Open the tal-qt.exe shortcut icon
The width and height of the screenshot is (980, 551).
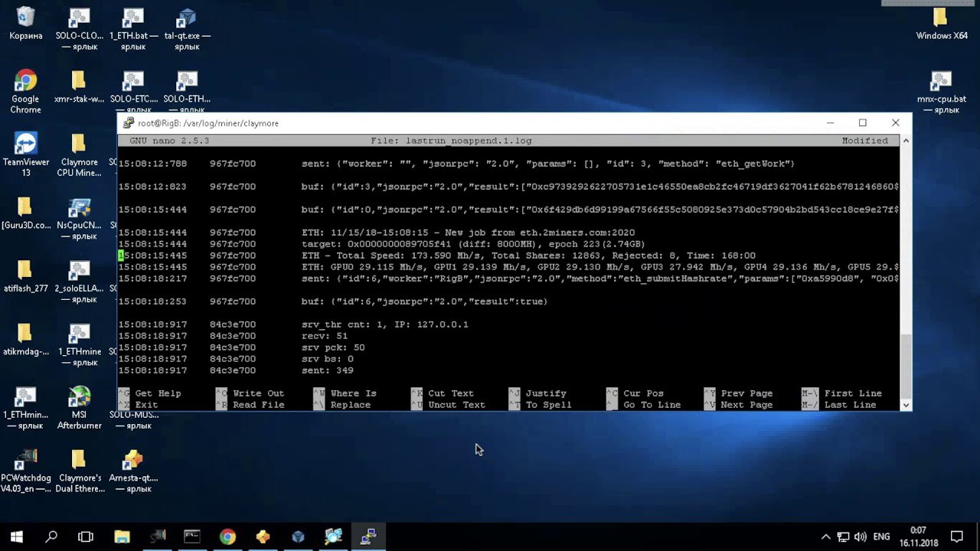click(x=186, y=18)
